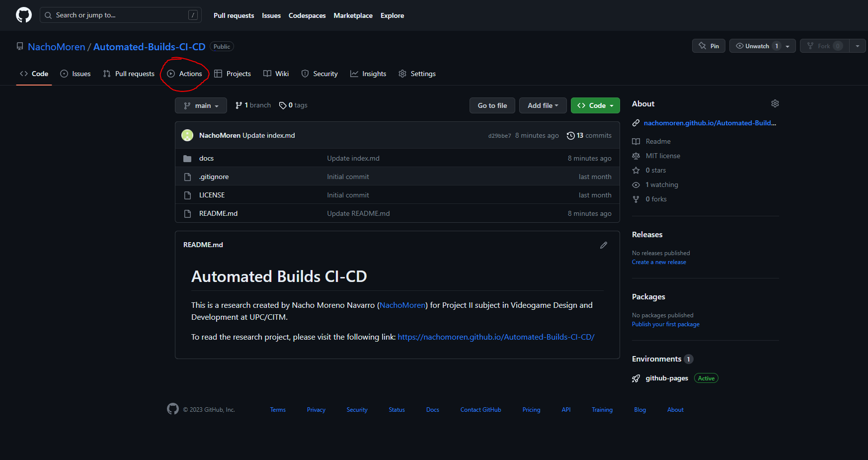Open the NachoMoren owner link
Viewport: 868px width, 460px height.
[x=57, y=47]
